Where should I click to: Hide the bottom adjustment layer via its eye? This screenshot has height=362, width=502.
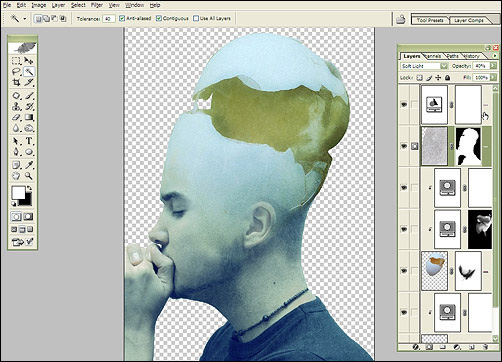[404, 312]
